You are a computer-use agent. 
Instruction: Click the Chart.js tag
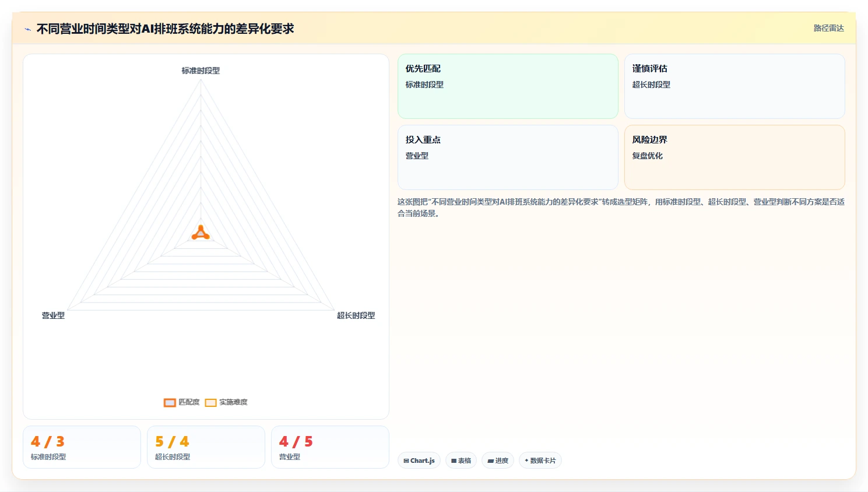point(419,461)
